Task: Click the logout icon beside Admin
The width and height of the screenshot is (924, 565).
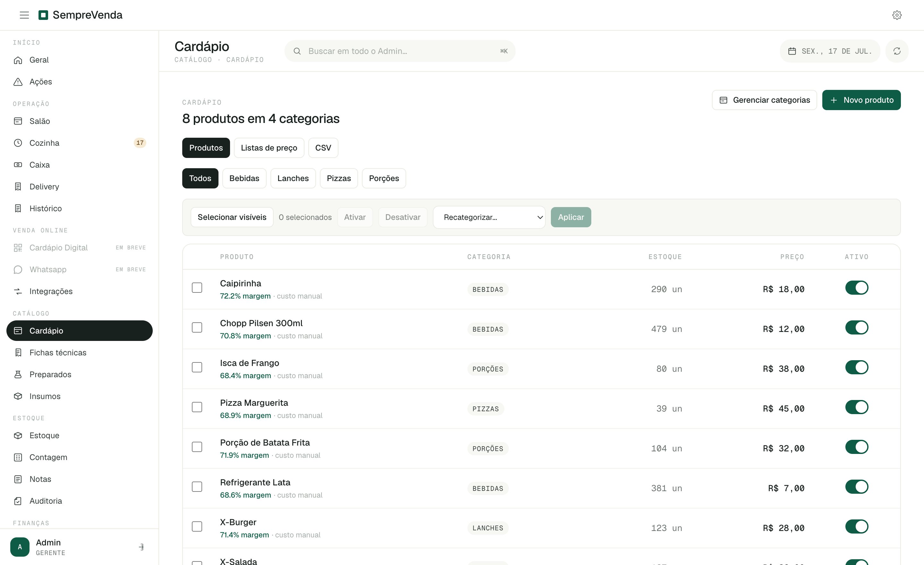Action: [x=141, y=547]
